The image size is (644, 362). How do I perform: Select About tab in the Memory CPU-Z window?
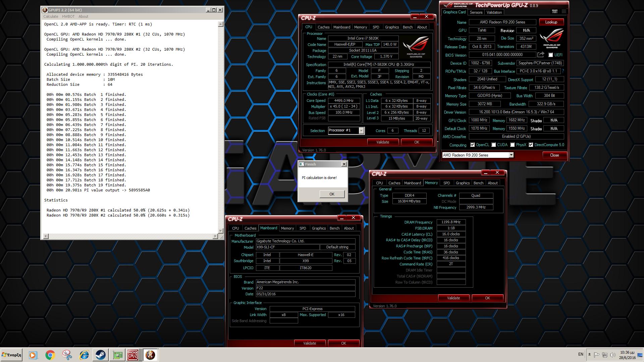point(492,183)
